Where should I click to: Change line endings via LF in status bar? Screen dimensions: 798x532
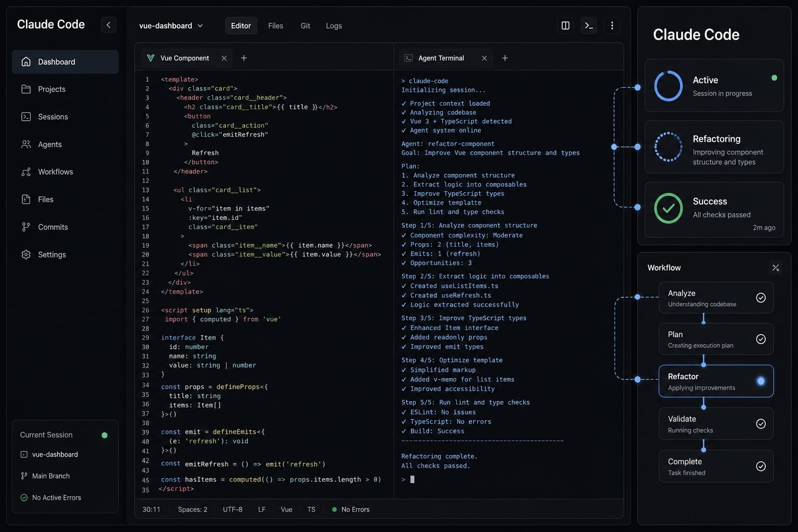point(262,510)
